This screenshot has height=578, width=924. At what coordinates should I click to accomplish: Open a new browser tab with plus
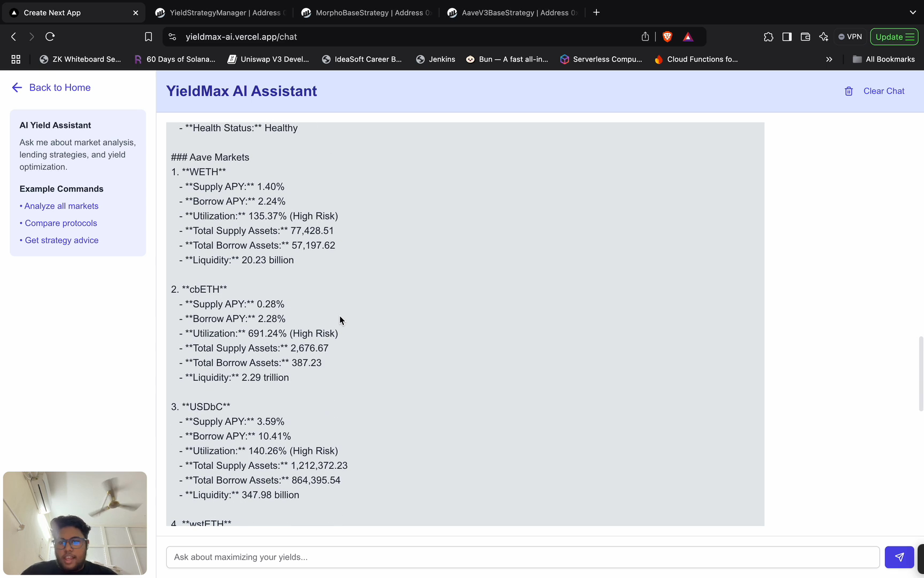pyautogui.click(x=596, y=12)
